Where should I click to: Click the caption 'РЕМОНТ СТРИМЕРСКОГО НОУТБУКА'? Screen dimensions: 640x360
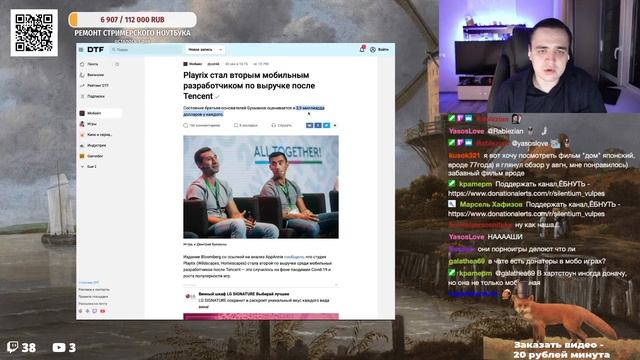(132, 33)
